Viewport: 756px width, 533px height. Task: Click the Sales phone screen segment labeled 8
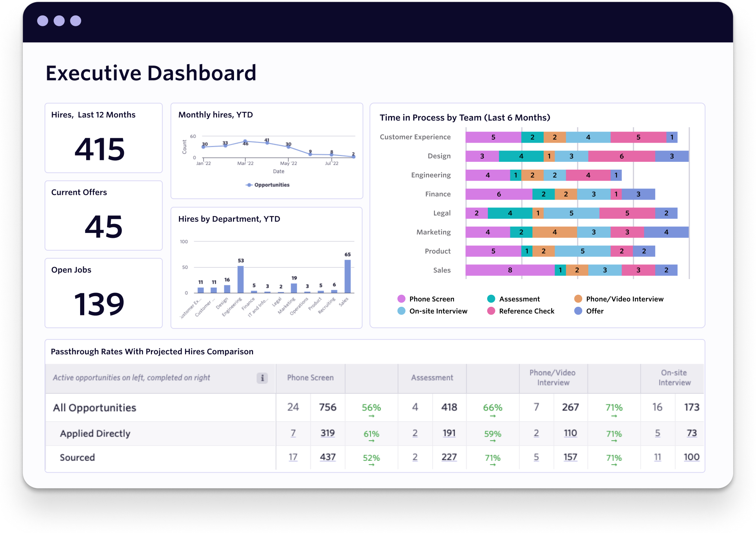click(510, 270)
